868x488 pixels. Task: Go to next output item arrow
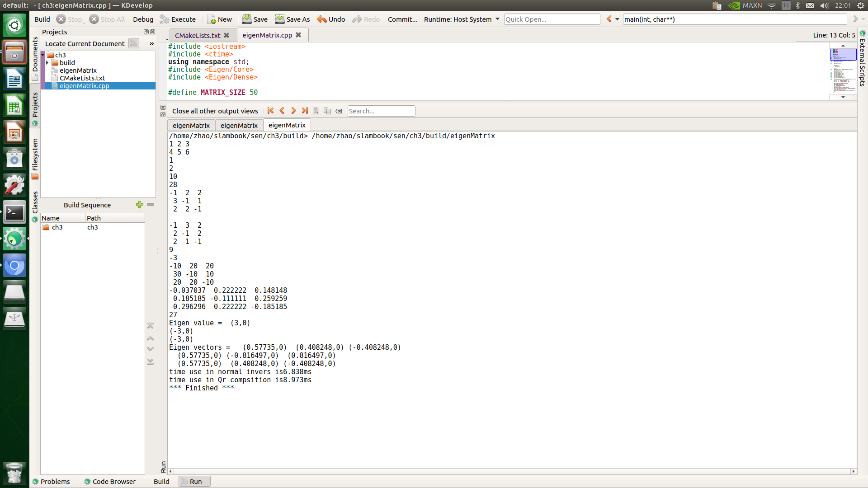[293, 111]
